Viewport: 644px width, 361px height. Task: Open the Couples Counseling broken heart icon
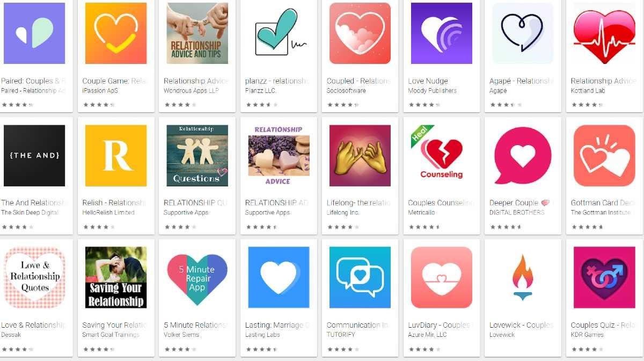(x=442, y=156)
